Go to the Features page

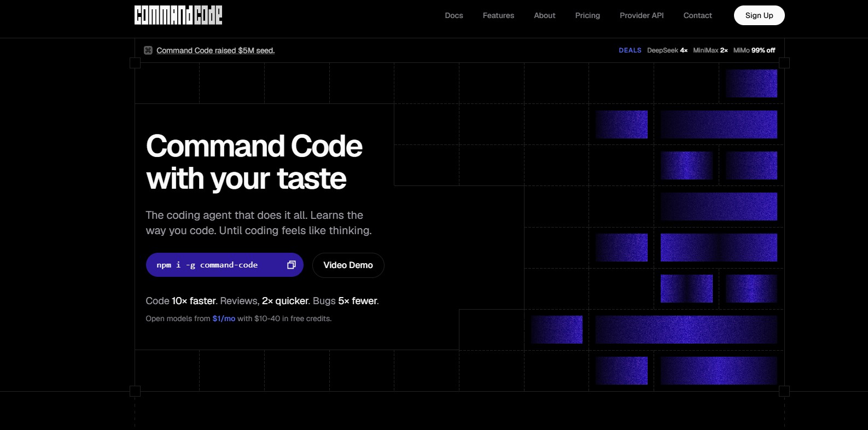[x=498, y=15]
